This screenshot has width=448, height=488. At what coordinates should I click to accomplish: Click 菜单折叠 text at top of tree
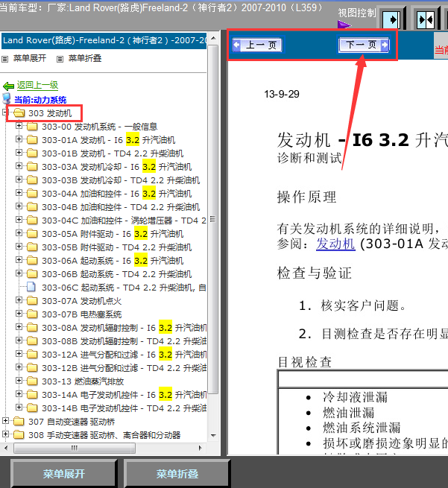pyautogui.click(x=85, y=58)
